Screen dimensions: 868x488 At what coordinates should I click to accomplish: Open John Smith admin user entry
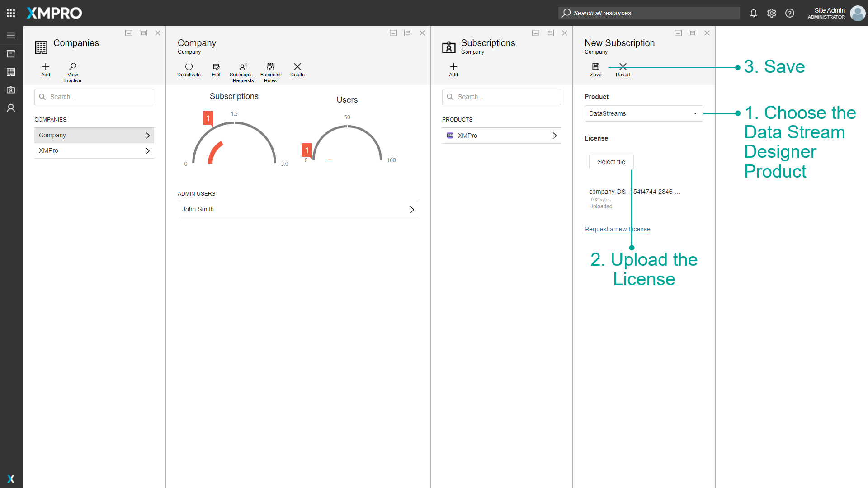point(297,209)
